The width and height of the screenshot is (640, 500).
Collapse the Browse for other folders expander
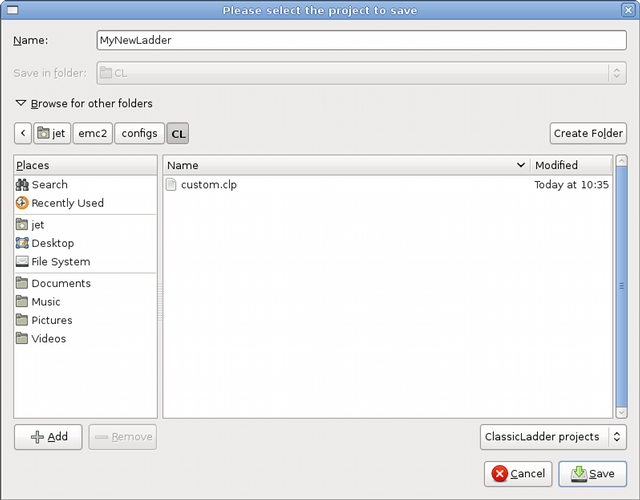point(21,103)
